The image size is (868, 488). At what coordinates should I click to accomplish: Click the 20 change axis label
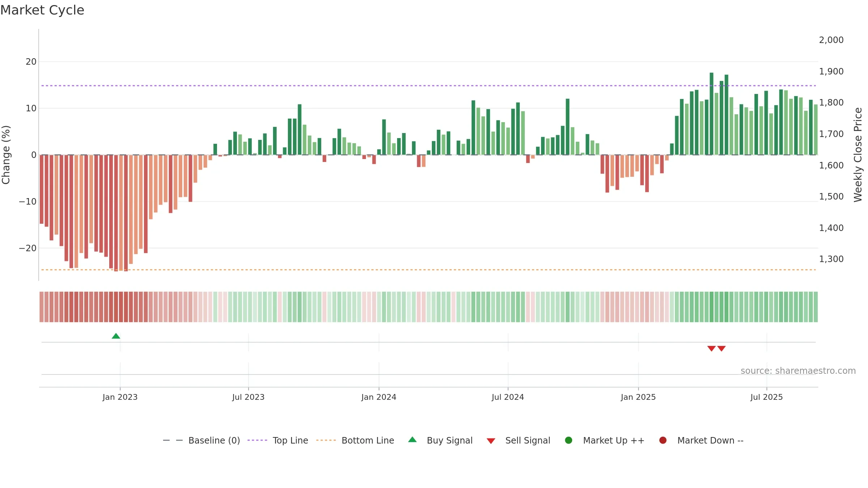31,62
